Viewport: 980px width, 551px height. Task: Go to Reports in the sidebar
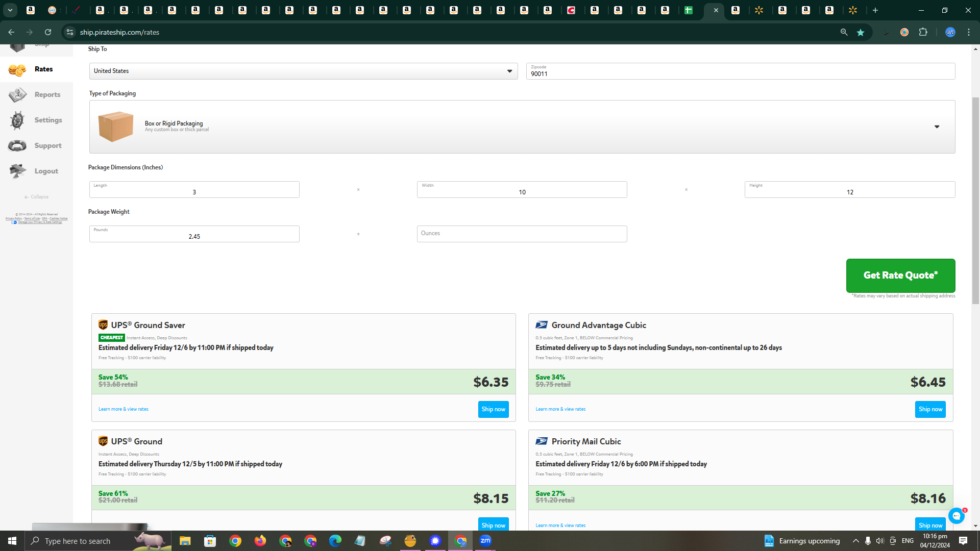click(36, 95)
